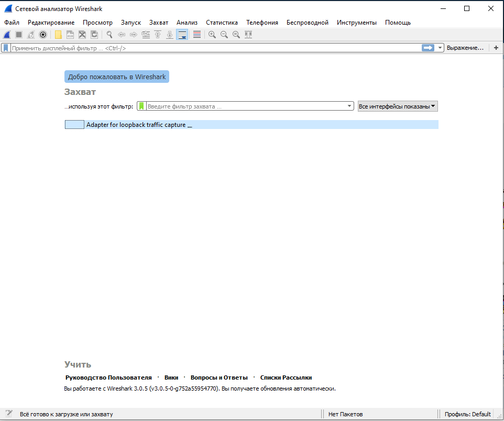The height and width of the screenshot is (421, 504).
Task: Reset text to normal size icon
Action: (x=236, y=35)
